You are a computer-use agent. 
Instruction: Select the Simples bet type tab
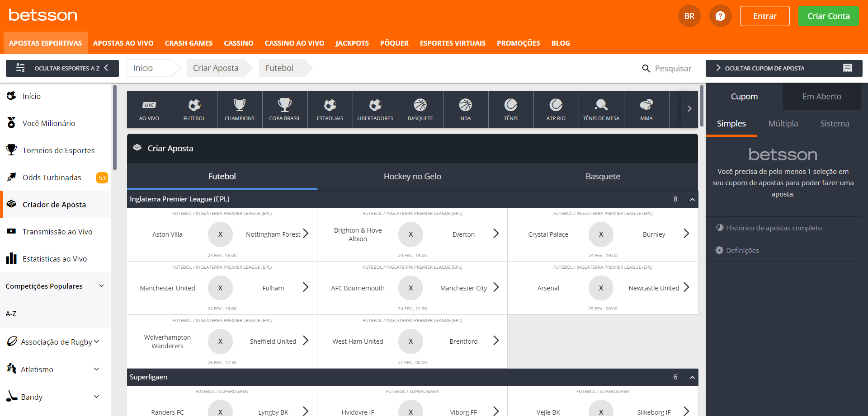click(731, 124)
